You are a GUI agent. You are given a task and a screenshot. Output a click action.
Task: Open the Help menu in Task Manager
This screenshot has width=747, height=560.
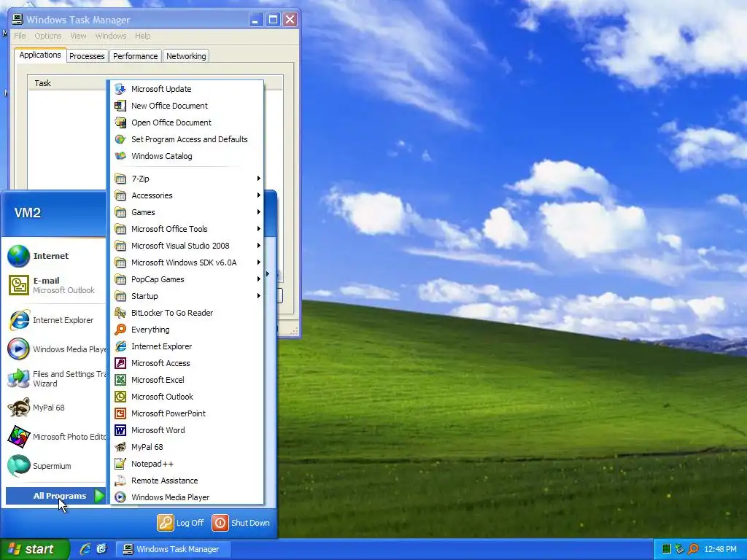(142, 36)
